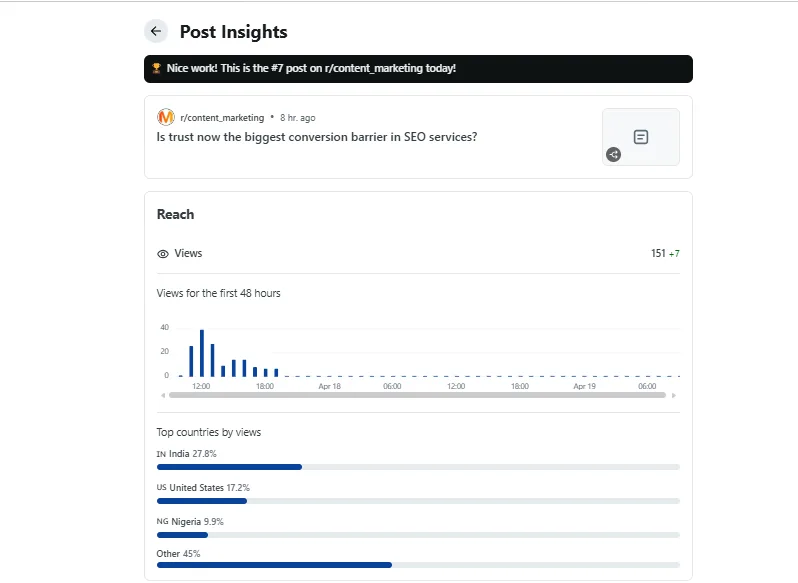
Task: Click the #7 post achievement banner
Action: click(418, 69)
